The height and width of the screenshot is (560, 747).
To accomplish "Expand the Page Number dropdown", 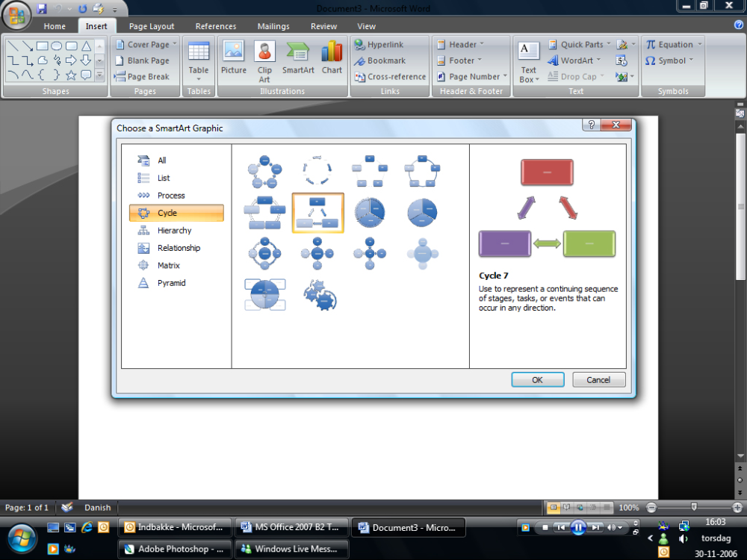I will click(472, 76).
